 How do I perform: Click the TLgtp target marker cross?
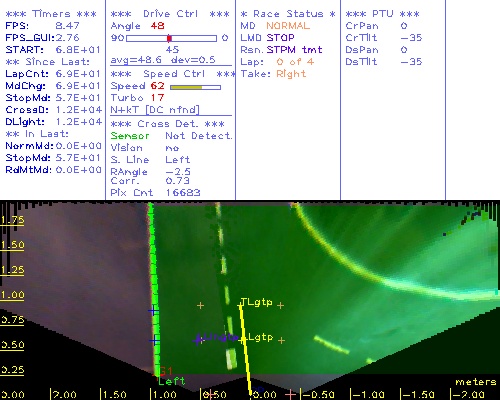[x=240, y=305]
